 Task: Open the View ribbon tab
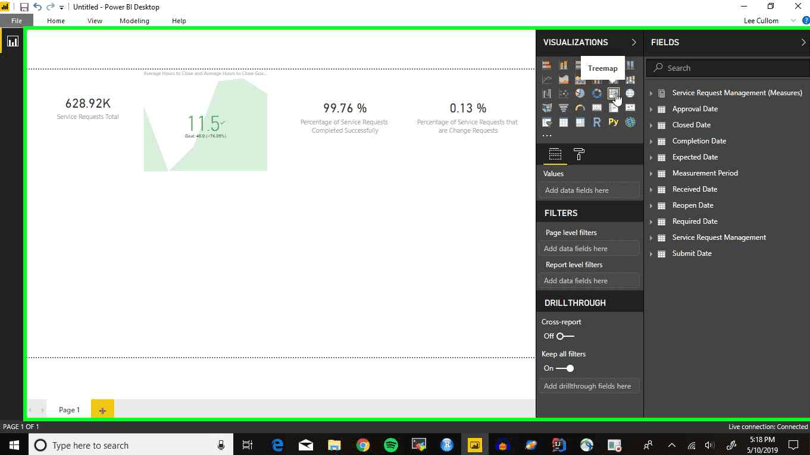coord(95,21)
